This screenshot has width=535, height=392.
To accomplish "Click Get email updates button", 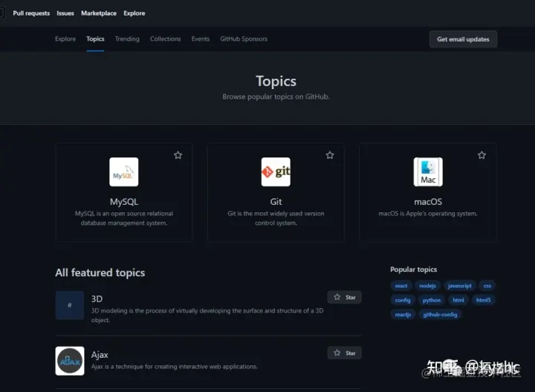I will 463,39.
